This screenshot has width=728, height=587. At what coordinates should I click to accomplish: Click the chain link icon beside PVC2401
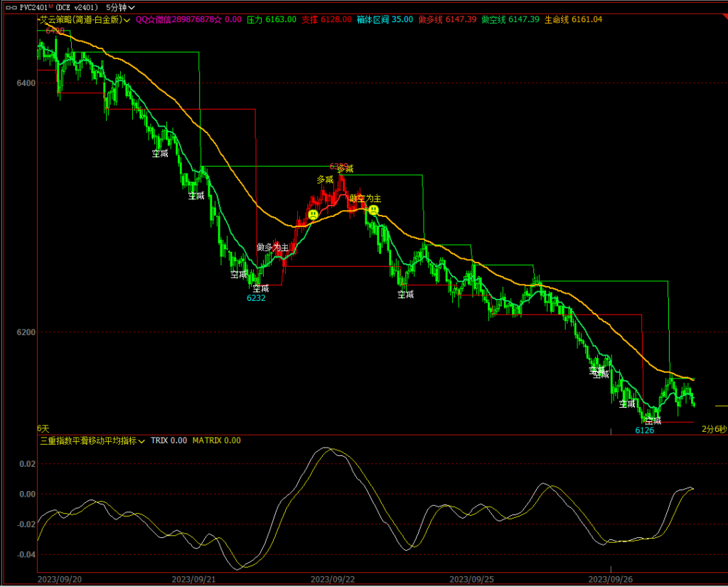click(x=10, y=7)
